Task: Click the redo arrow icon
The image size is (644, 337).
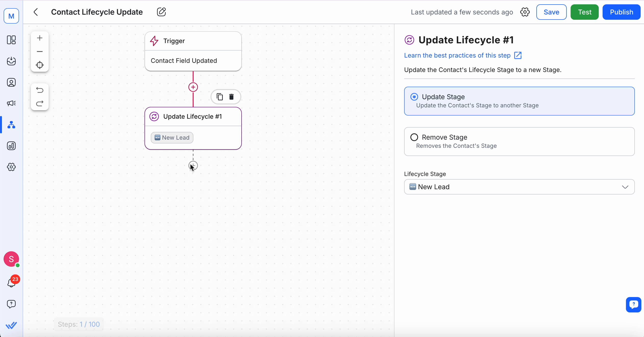Action: coord(39,104)
